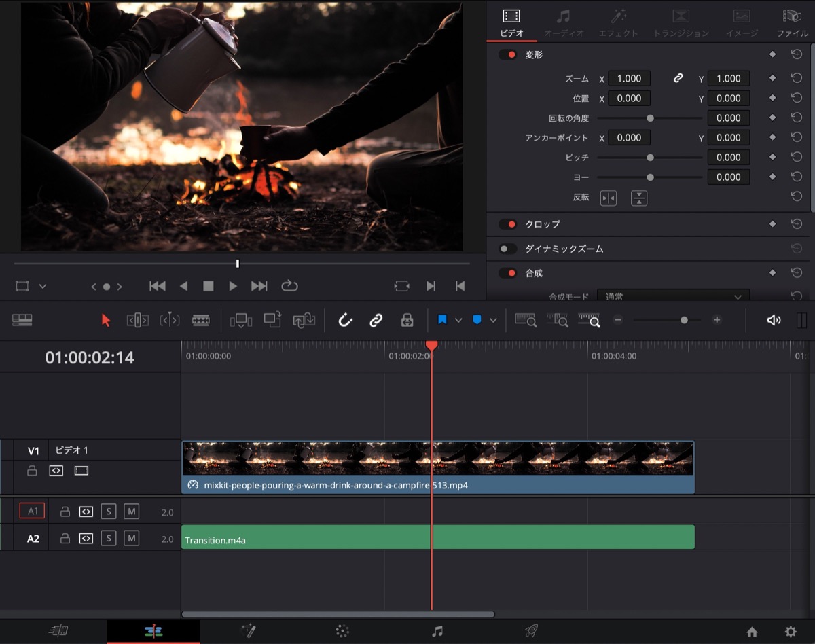Select the arrow selection mode tool
This screenshot has width=815, height=644.
[x=105, y=321]
